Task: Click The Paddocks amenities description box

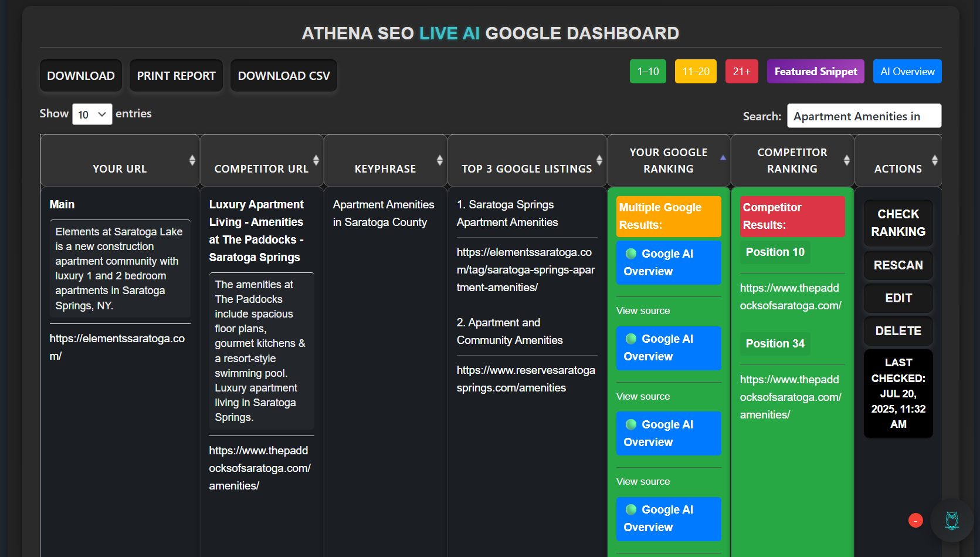Action: point(262,351)
